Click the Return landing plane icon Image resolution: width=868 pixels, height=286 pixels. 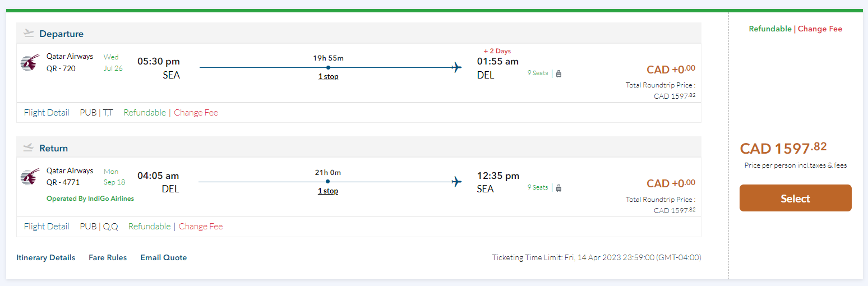click(x=29, y=148)
